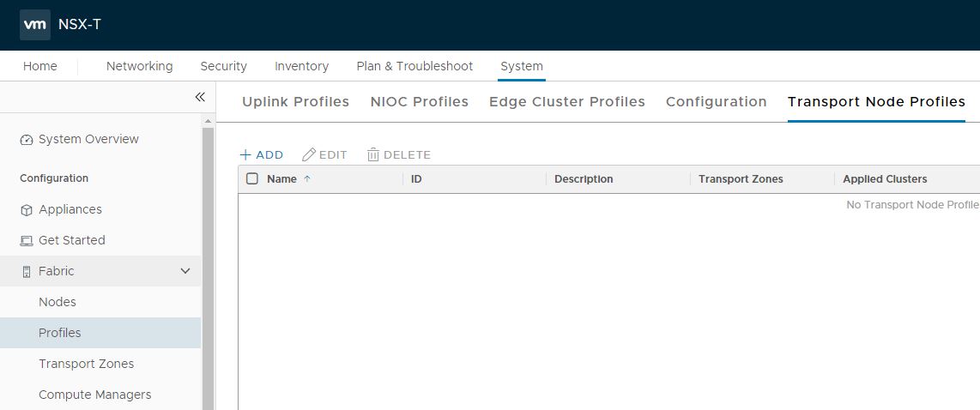This screenshot has width=980, height=410.
Task: Switch to the NIOC Profiles tab
Action: pyautogui.click(x=420, y=101)
